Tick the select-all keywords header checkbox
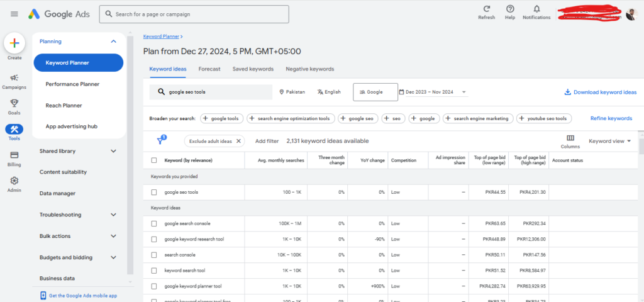The image size is (644, 302). (x=154, y=160)
